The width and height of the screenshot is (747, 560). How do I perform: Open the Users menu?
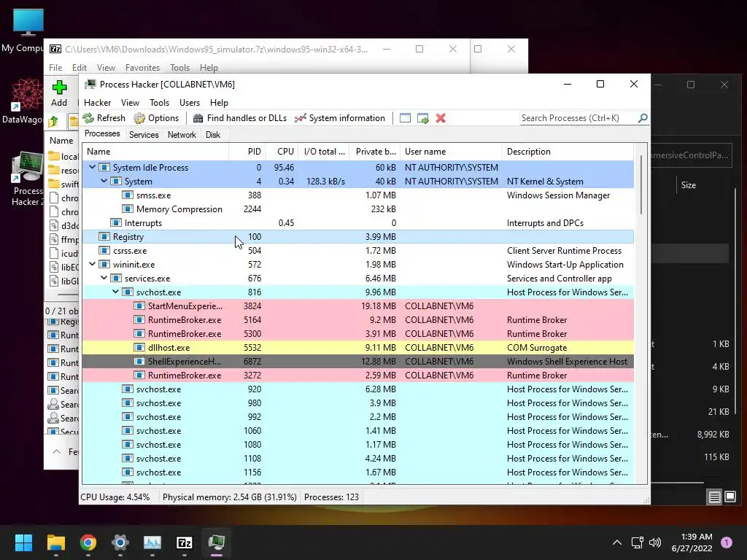(190, 102)
